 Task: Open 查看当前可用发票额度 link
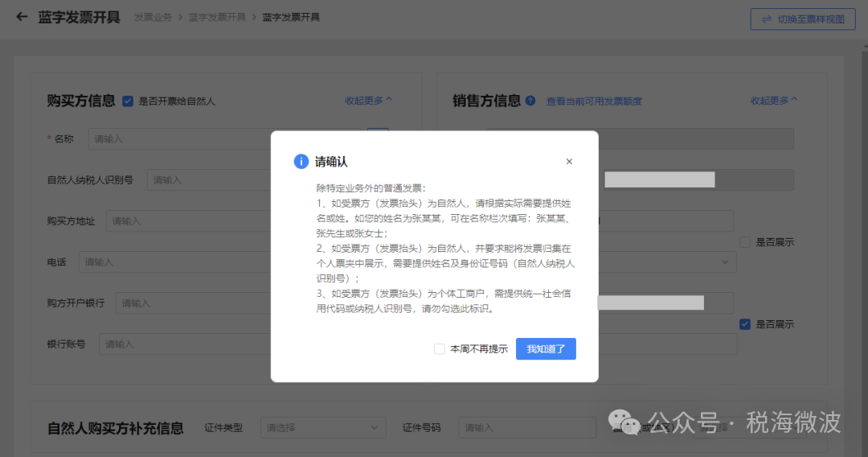(594, 101)
